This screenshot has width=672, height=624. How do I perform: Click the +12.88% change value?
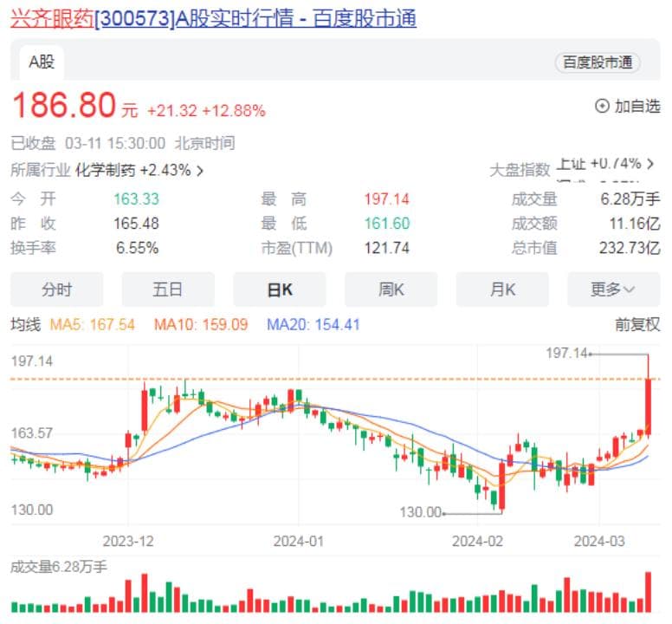tap(234, 111)
